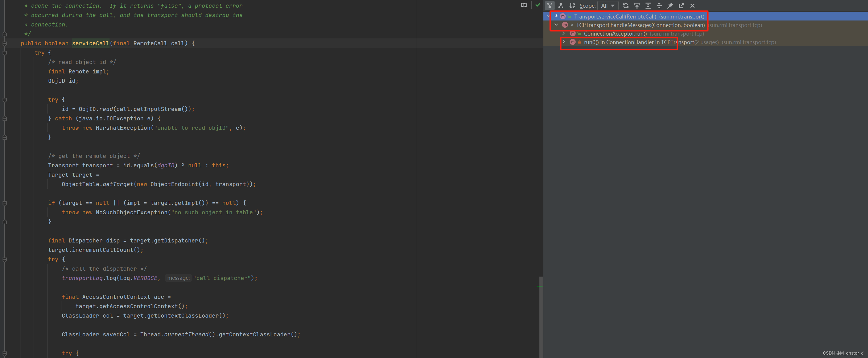Screen dimensions: 868x358
Task: Fold the if target == null block
Action: pos(5,203)
